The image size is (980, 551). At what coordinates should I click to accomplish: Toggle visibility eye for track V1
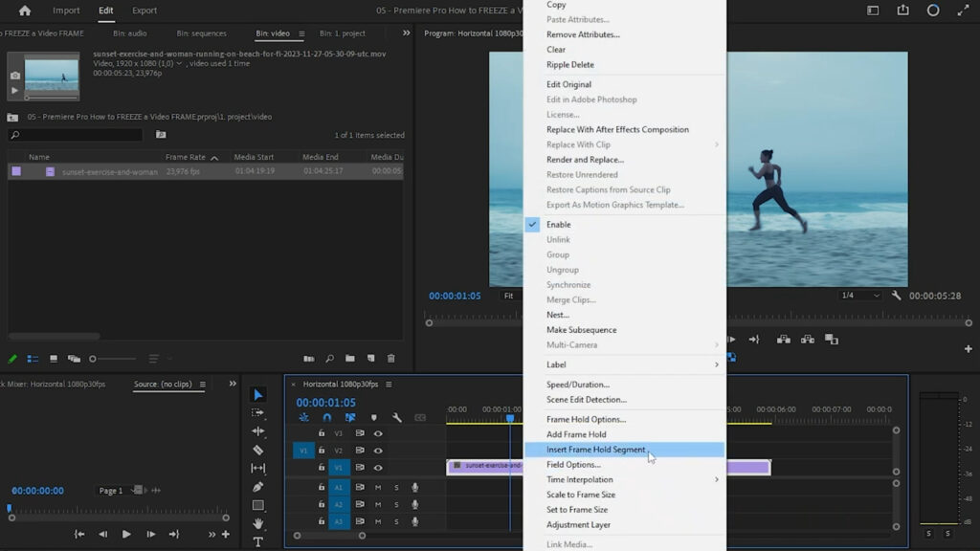[378, 467]
